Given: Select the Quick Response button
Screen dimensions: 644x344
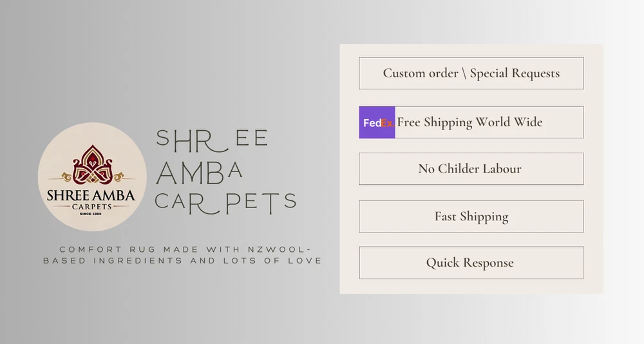Looking at the screenshot, I should (x=471, y=263).
